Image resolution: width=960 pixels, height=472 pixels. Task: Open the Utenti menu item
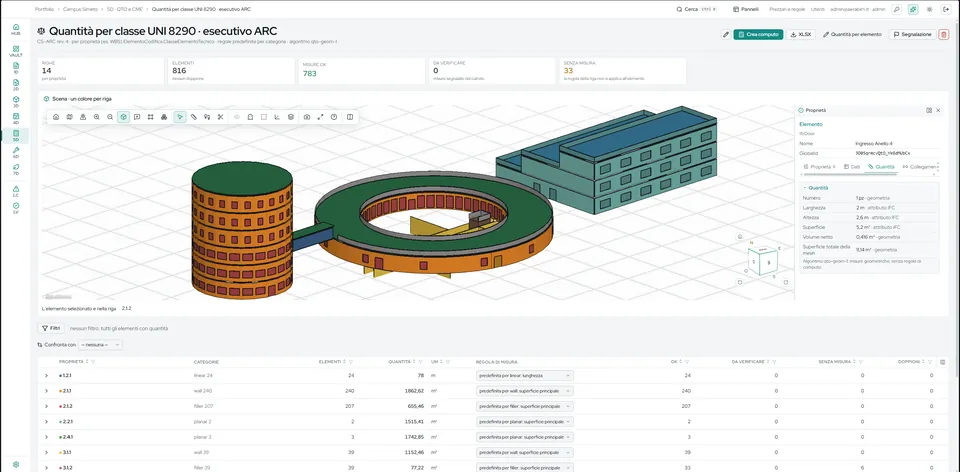pos(817,9)
